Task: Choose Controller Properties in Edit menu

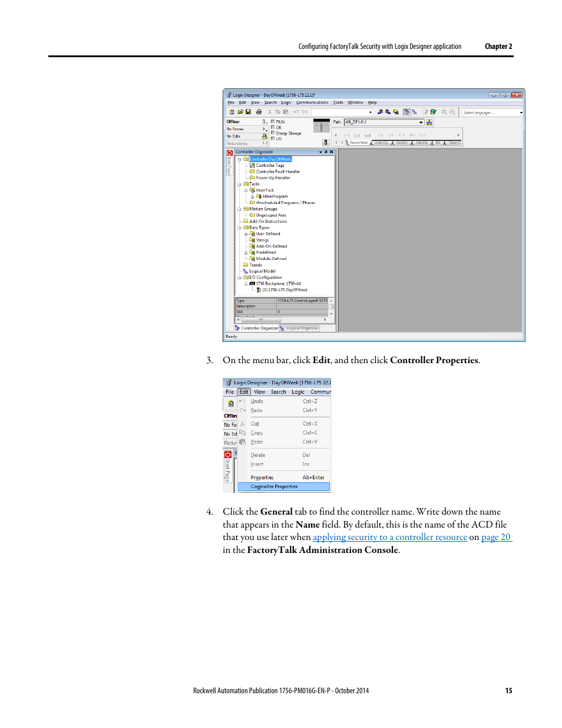Action: tap(284, 487)
